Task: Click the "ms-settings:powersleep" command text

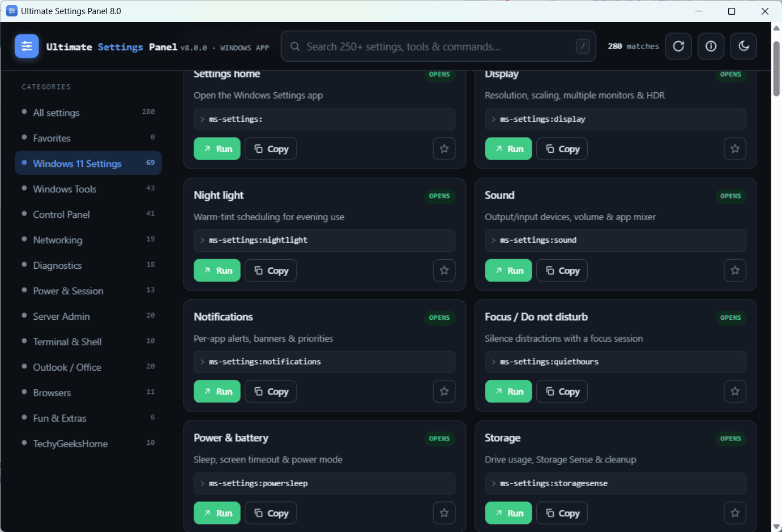Action: point(258,483)
